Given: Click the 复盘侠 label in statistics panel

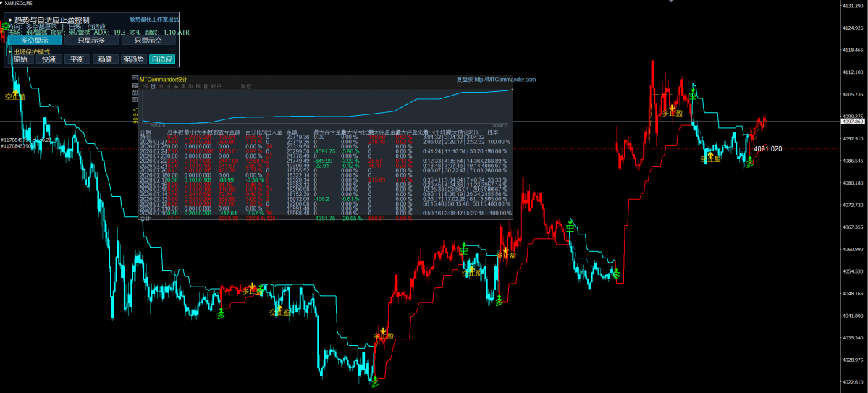Looking at the screenshot, I should (465, 79).
